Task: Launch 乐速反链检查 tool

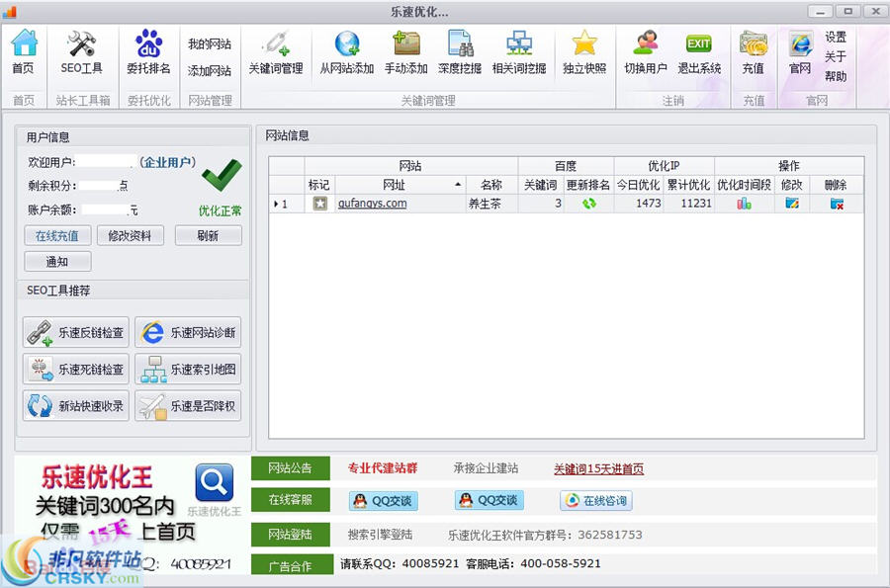Action: click(76, 332)
